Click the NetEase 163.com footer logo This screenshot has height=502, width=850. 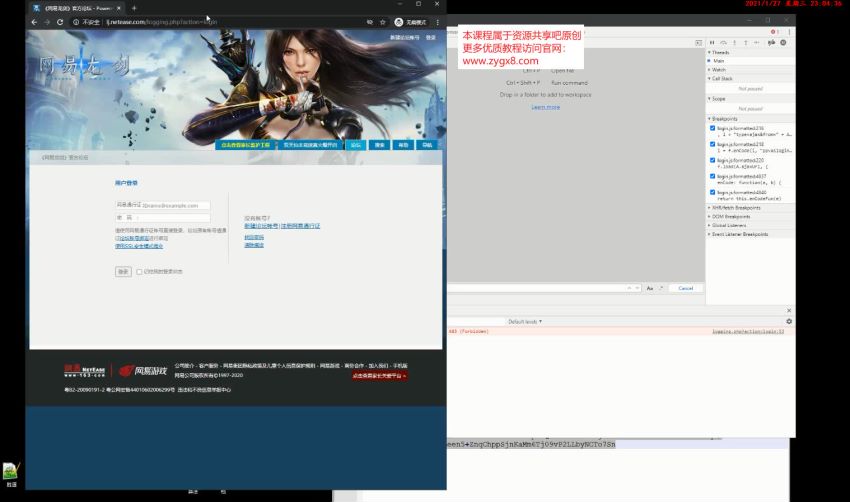click(84, 371)
